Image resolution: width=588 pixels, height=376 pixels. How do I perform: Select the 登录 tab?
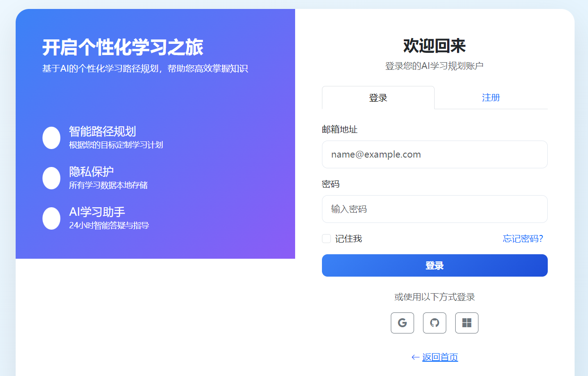point(378,98)
